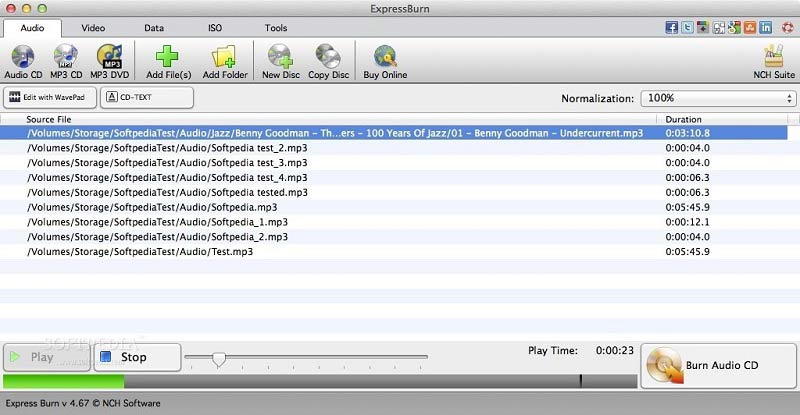Screen dimensions: 800x415
Task: Open the help lifebuoy icon
Action: [x=788, y=27]
